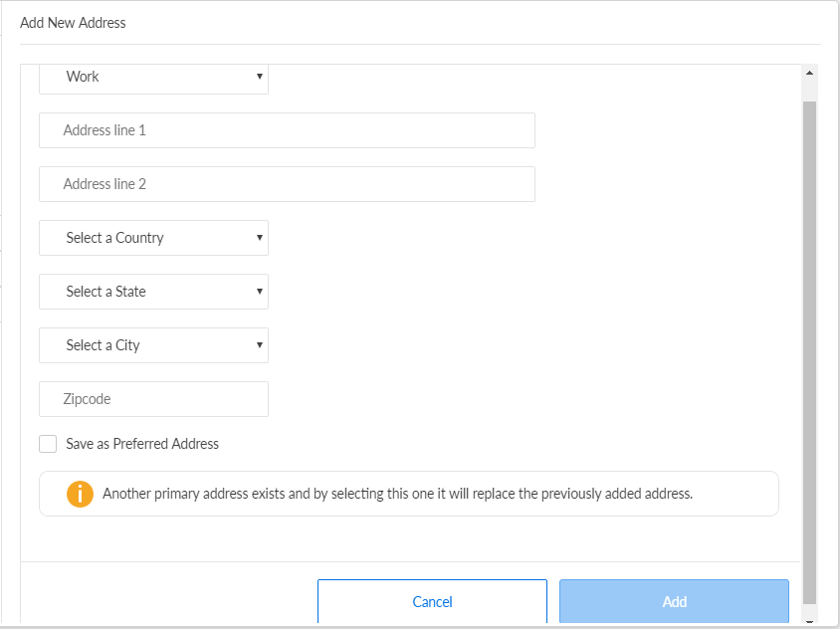The image size is (840, 629).
Task: Open the Work address type selector
Action: point(153,77)
